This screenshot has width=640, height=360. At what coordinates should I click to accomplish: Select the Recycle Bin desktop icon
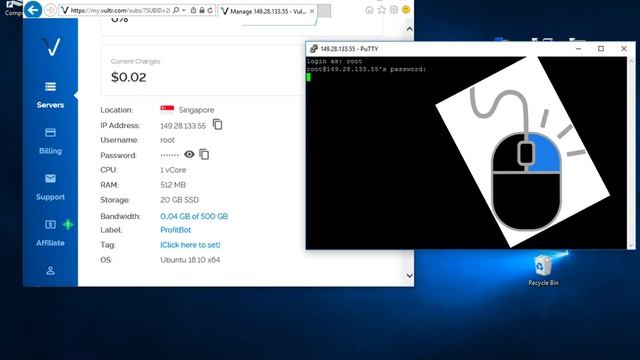(x=543, y=270)
